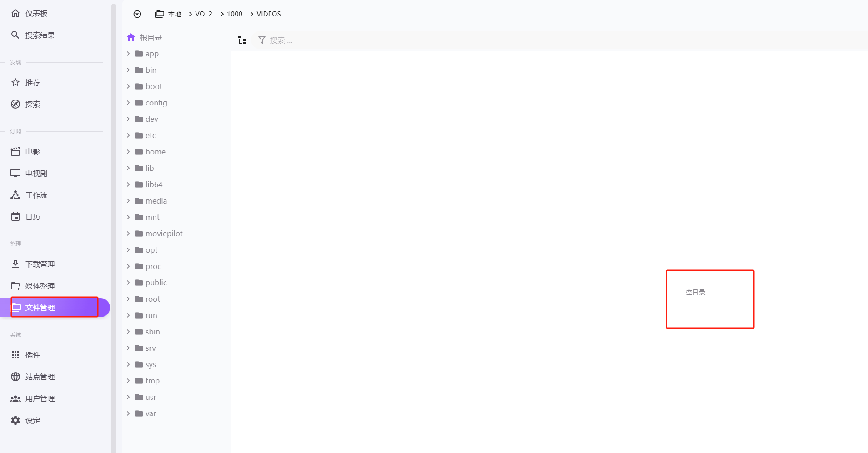Click the filter funnel icon
The height and width of the screenshot is (453, 868).
click(x=262, y=40)
